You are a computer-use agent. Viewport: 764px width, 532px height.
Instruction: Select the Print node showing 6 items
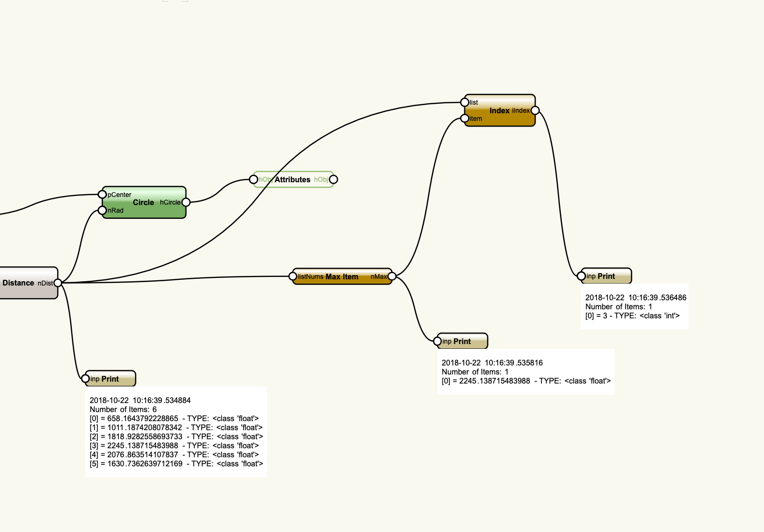click(x=110, y=379)
